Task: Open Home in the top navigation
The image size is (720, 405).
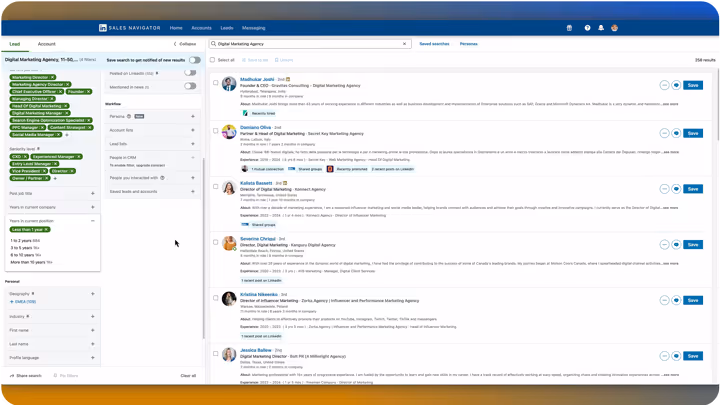Action: 176,28
